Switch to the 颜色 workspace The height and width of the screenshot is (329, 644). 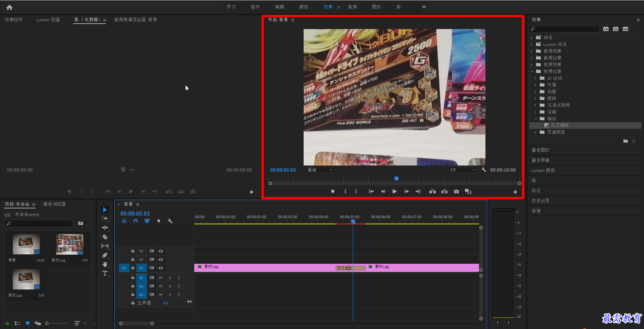(x=304, y=7)
